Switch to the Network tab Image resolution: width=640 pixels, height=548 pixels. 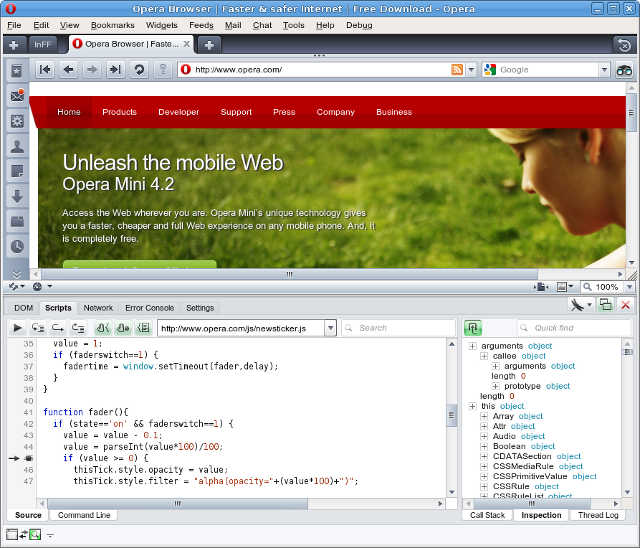tap(98, 308)
